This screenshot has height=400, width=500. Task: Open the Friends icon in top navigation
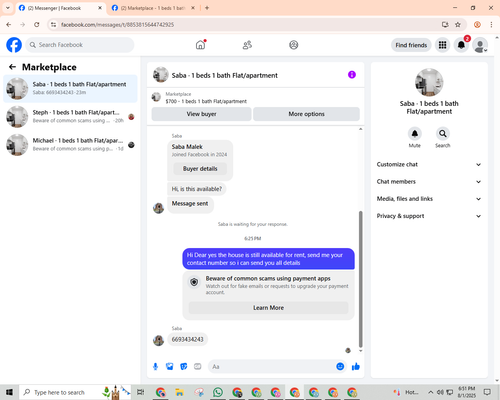[x=247, y=45]
